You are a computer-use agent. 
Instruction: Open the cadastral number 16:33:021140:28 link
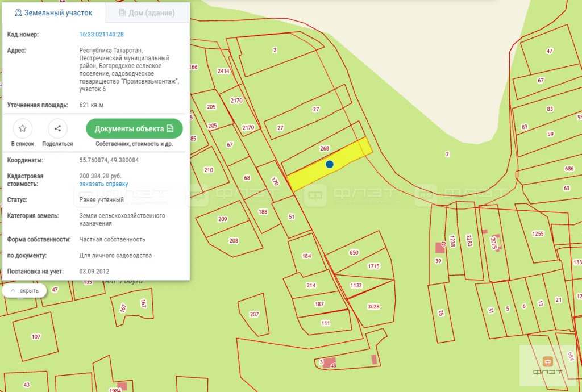(101, 34)
